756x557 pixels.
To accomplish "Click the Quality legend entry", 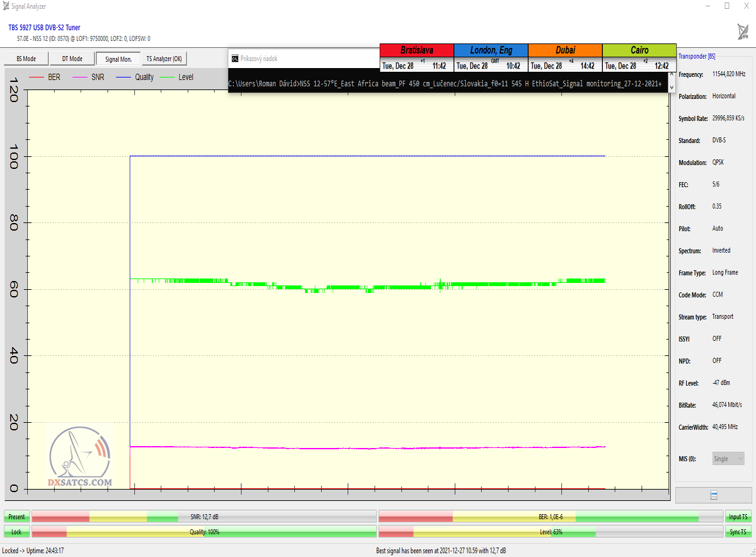I will (x=136, y=78).
